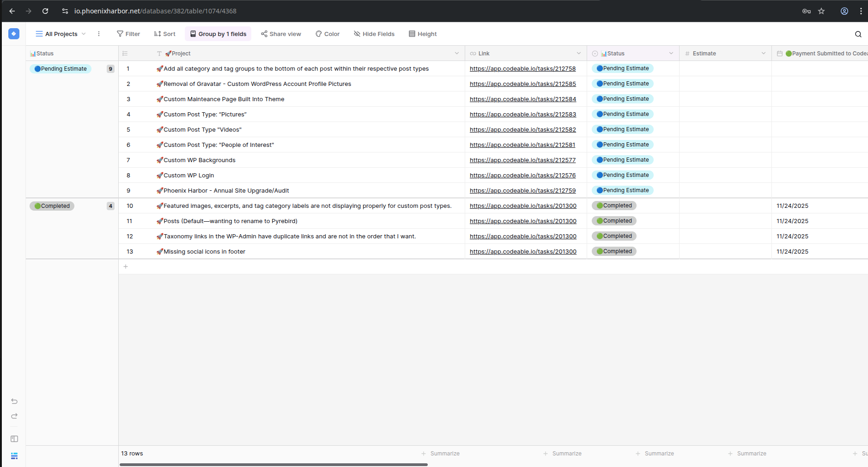Collapse the Completed group

coord(52,206)
